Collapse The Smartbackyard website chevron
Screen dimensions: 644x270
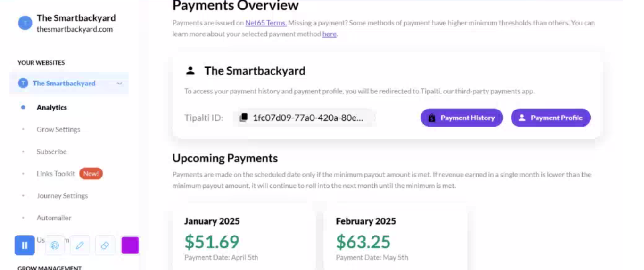[x=119, y=84]
